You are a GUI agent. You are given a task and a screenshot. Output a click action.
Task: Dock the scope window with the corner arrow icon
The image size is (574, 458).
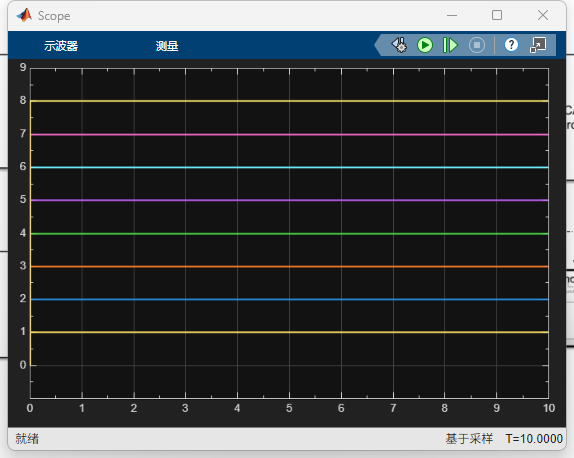(538, 45)
